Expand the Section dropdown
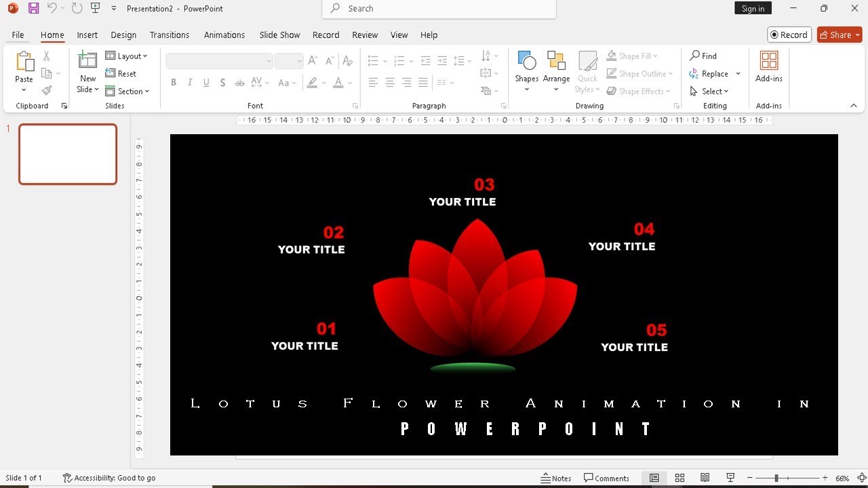 coord(127,91)
